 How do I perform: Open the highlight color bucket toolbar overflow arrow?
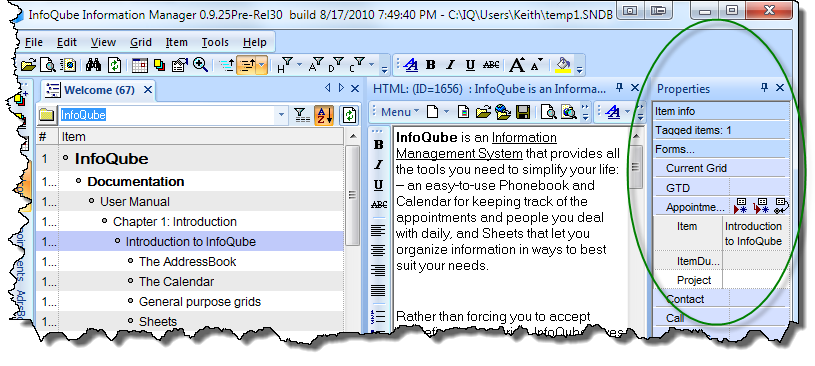pos(580,69)
